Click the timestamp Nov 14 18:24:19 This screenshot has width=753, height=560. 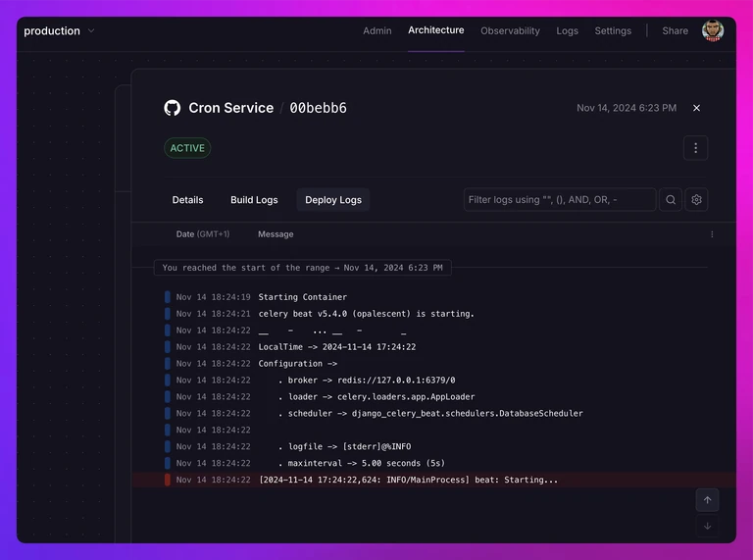click(213, 297)
